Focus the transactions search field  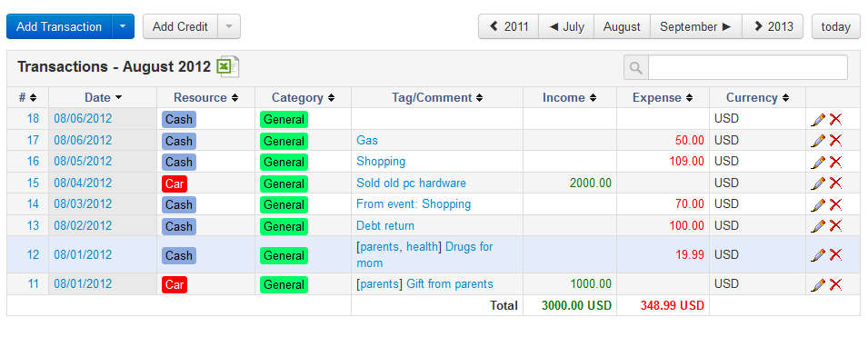click(x=747, y=67)
